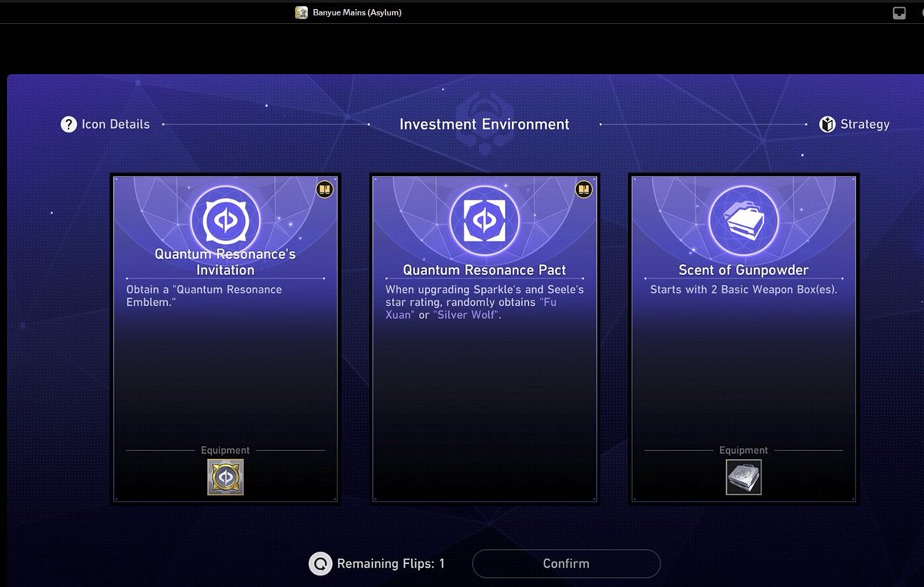924x587 pixels.
Task: Open book badge on Quantum Resonance Pact card
Action: click(x=584, y=189)
